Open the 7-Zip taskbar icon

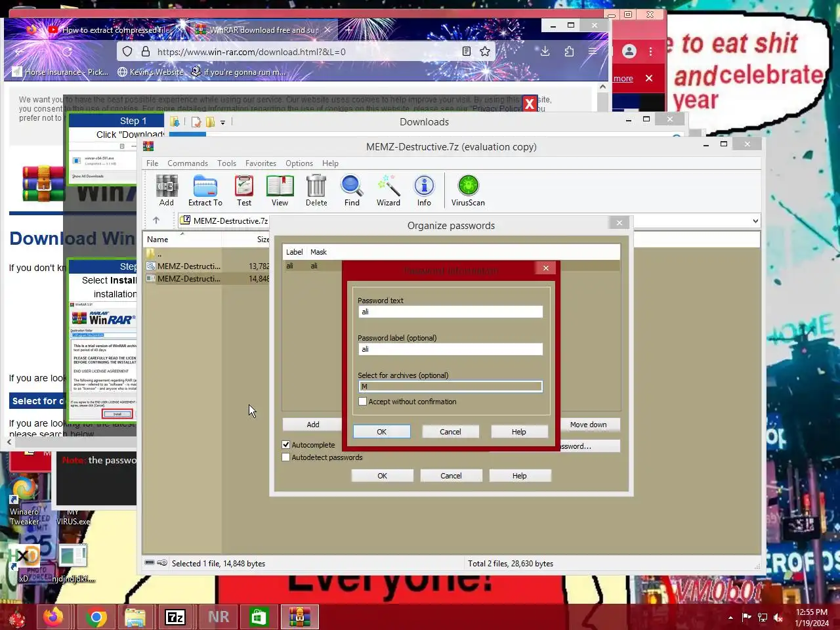pyautogui.click(x=175, y=617)
